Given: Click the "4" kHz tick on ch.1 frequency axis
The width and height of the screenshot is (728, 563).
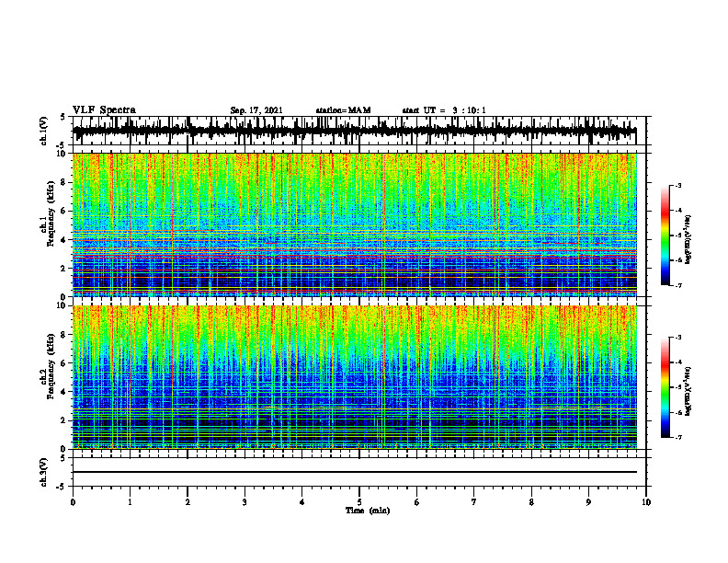Looking at the screenshot, I should point(64,240).
